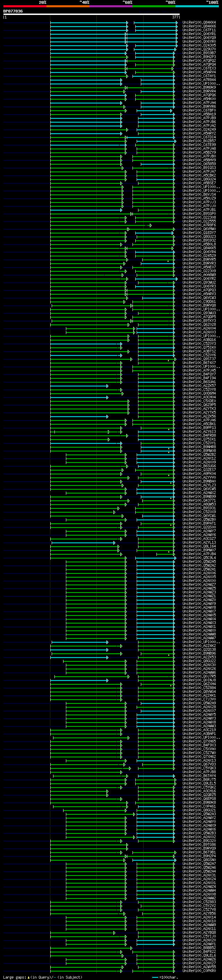Image resolution: width=222 pixels, height=980 pixels.
Task: Select the UniRef100_A5ARV4 label
Action: (199, 72)
